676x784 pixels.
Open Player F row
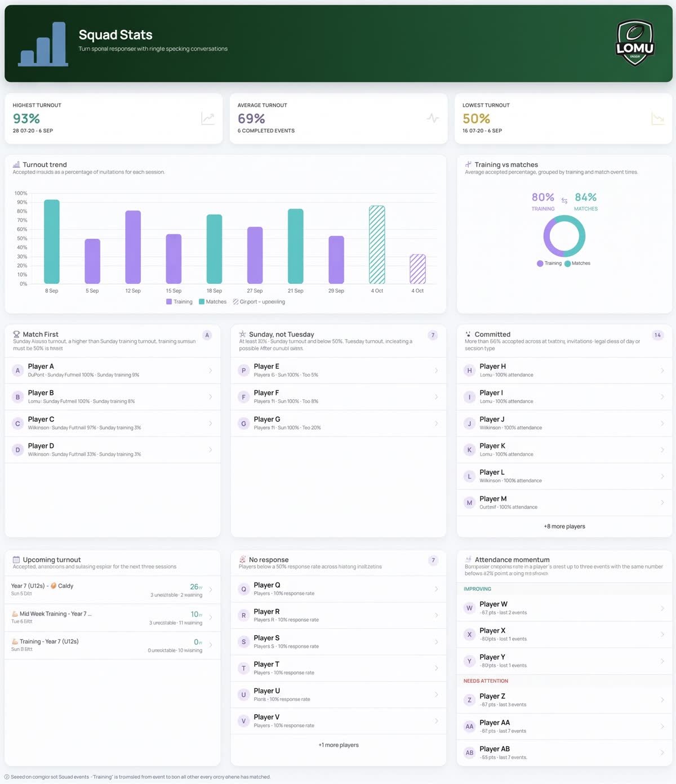click(x=339, y=397)
